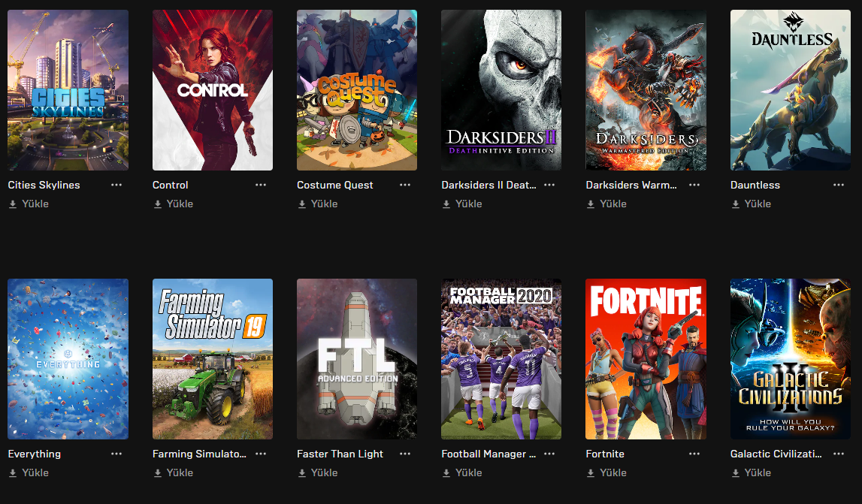Click the Darksiders II Deat... title
Screen dimensions: 862x504
(488, 186)
